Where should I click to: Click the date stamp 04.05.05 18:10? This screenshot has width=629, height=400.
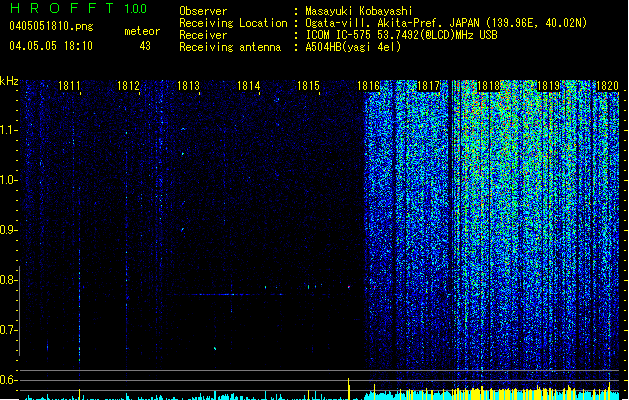click(51, 46)
